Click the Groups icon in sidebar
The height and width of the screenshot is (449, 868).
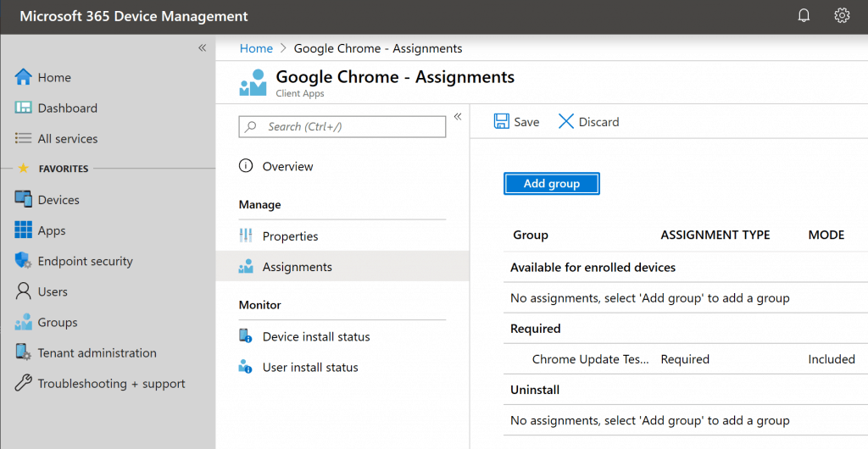pyautogui.click(x=23, y=323)
